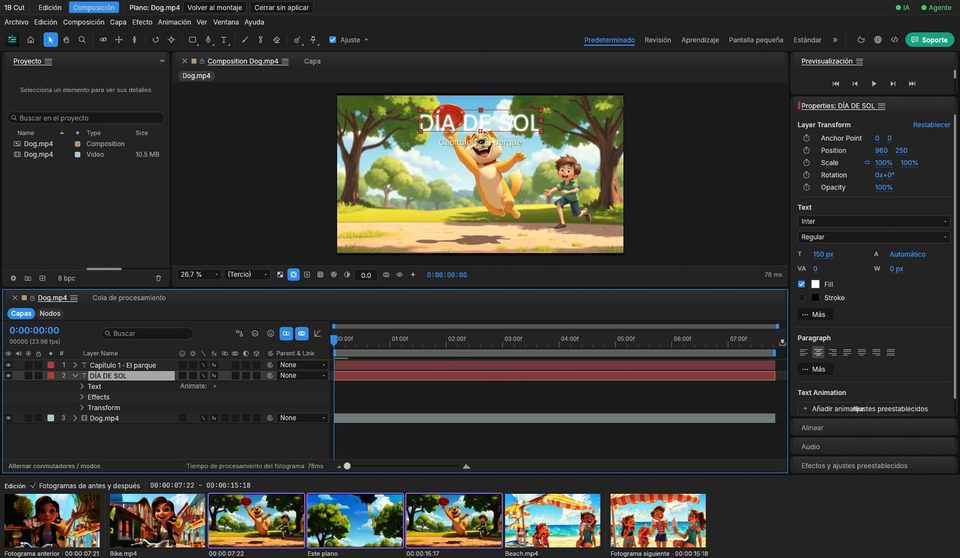Enable the Stroke checkbox

801,298
